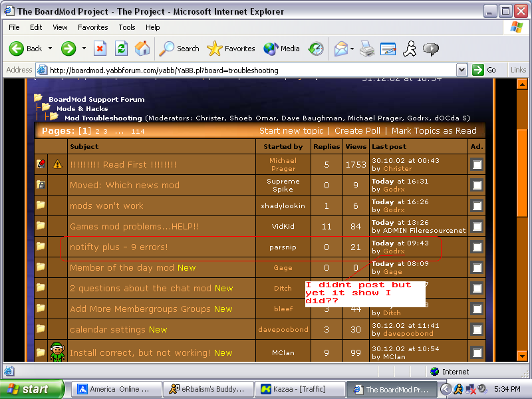Open the View menu

coord(60,27)
